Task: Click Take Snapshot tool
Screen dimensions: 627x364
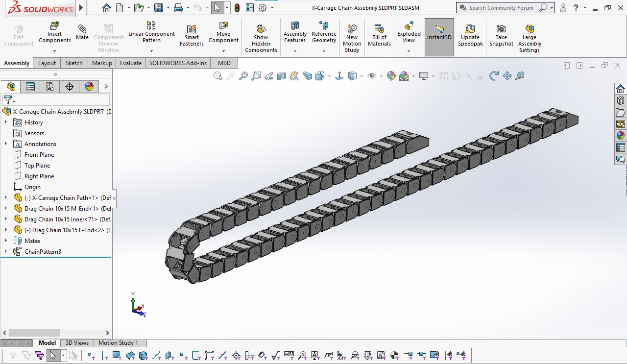Action: (x=501, y=36)
